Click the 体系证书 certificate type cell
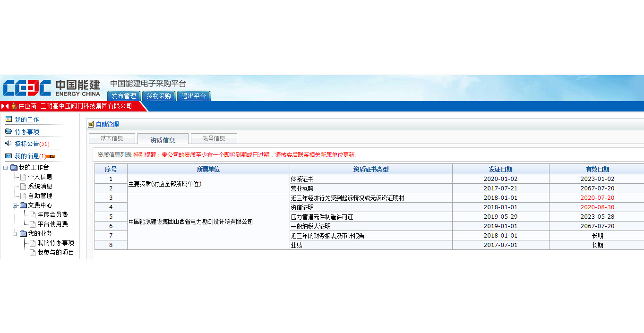Viewport: 644px width, 333px height. [x=371, y=179]
